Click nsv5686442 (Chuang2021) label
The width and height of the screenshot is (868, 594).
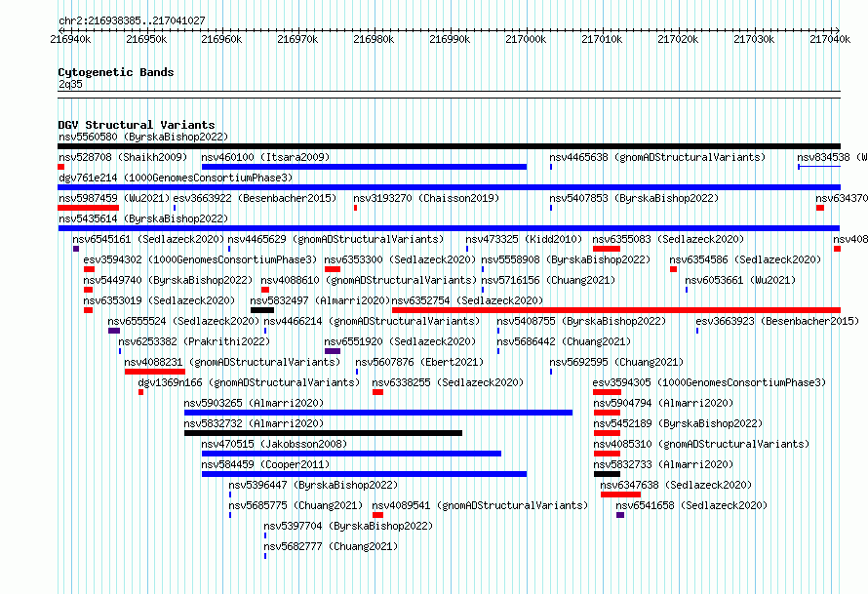pos(564,341)
